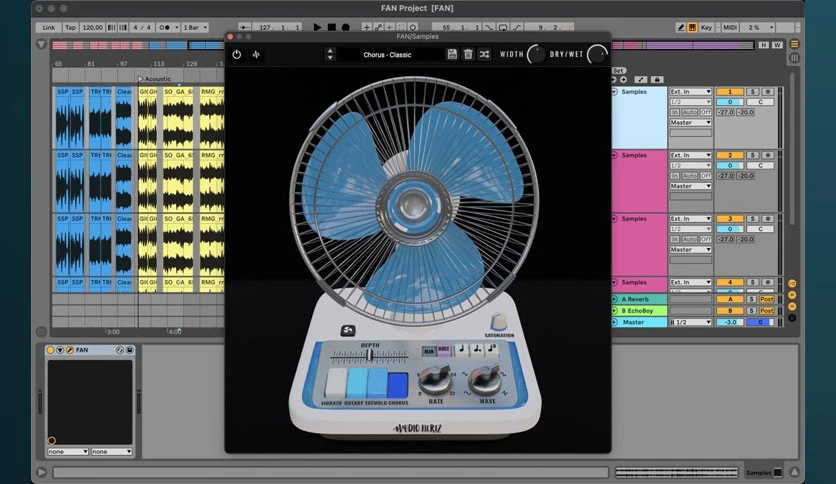Step presets with the up/down arrows
Screen dimensions: 836x484
click(330, 54)
